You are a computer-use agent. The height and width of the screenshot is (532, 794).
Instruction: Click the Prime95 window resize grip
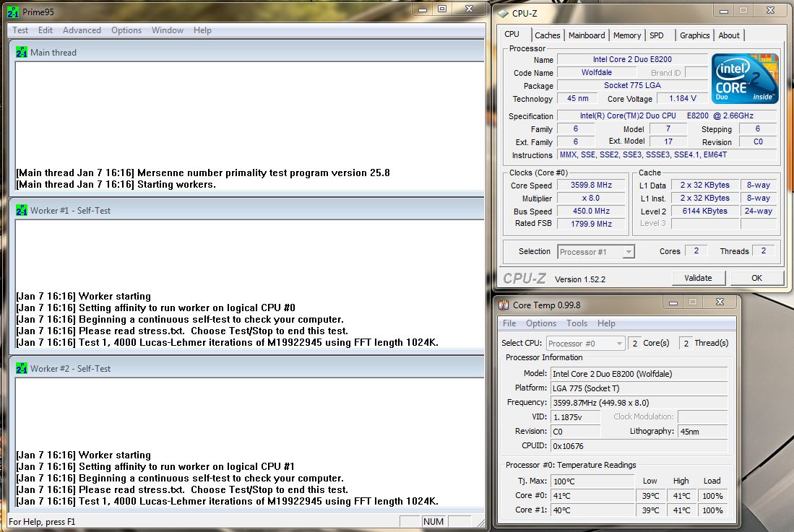pyautogui.click(x=481, y=523)
